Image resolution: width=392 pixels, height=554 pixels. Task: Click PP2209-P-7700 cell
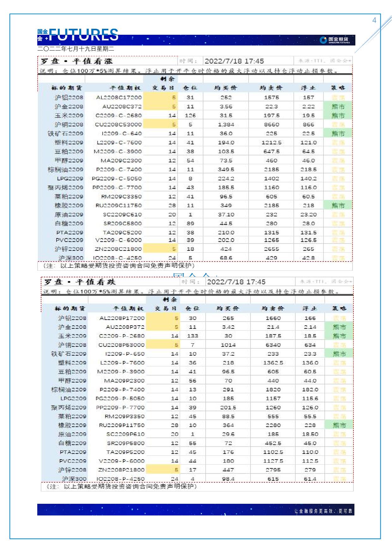(120, 407)
